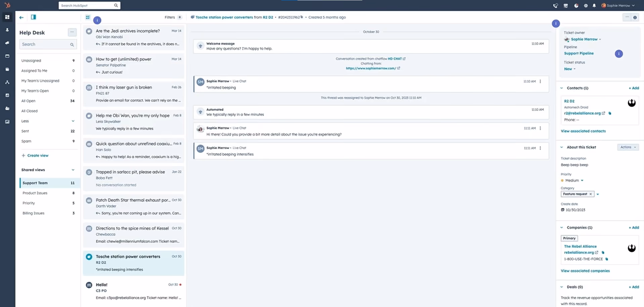Copy the 1-800-USE-THE-FORCE phone number

(606, 259)
